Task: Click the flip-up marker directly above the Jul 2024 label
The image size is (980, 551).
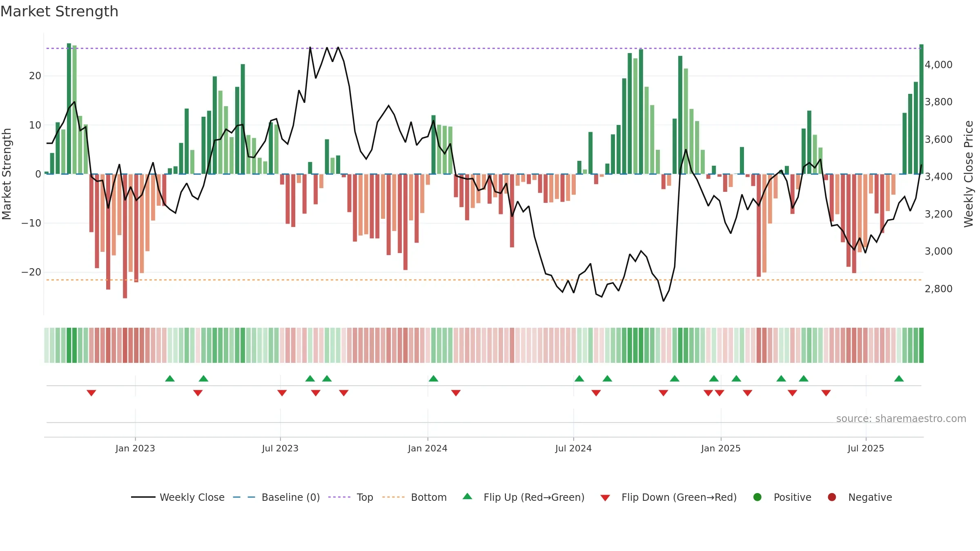Action: click(579, 378)
